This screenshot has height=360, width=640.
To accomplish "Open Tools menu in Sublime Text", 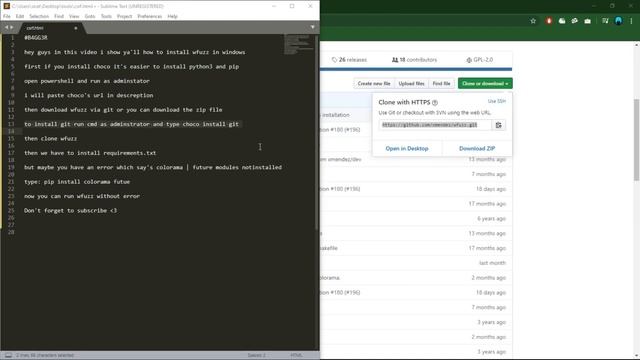I will point(106,16).
